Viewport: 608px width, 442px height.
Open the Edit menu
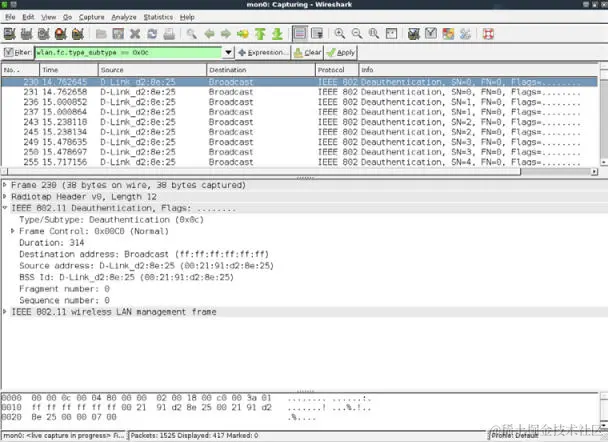(x=28, y=17)
